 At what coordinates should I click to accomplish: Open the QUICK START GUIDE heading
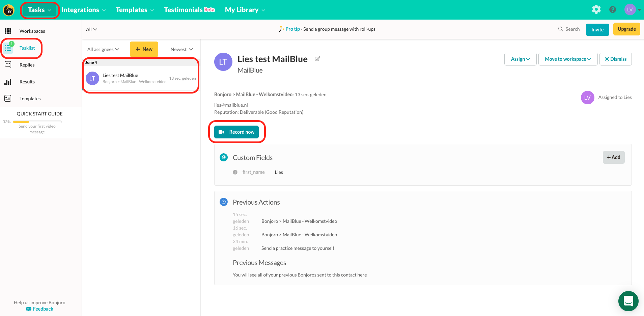pyautogui.click(x=39, y=114)
